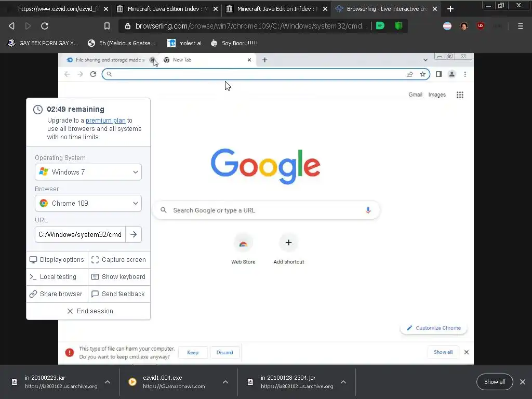Screen dimensions: 532x399
Task: Dismiss the cmd.exe download warning bar
Action: [x=467, y=352]
